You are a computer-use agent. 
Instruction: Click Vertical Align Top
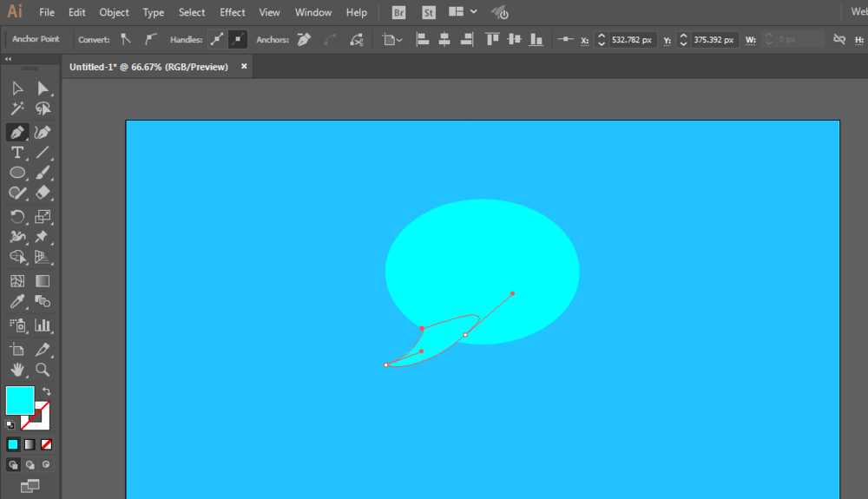pos(492,39)
